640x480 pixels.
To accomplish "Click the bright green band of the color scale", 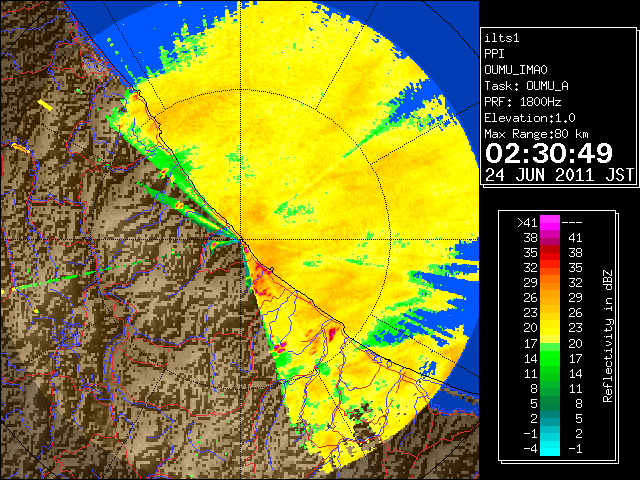I will [x=550, y=358].
